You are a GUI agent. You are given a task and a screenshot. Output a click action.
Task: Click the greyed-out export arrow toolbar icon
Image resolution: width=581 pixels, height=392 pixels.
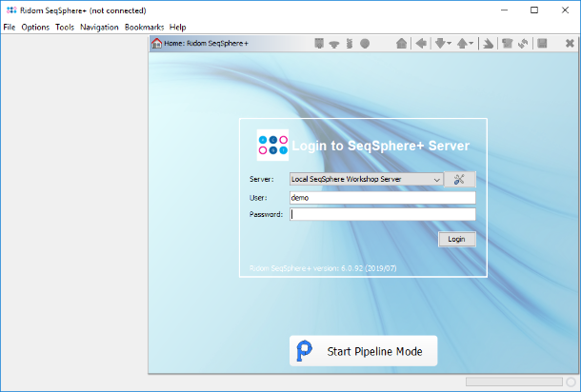tap(488, 44)
